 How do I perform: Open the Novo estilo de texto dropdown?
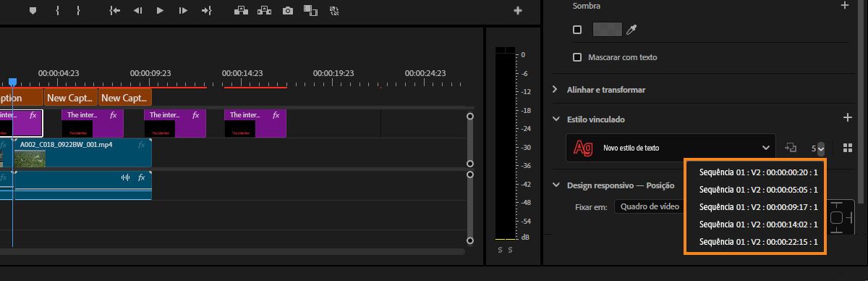coord(671,148)
